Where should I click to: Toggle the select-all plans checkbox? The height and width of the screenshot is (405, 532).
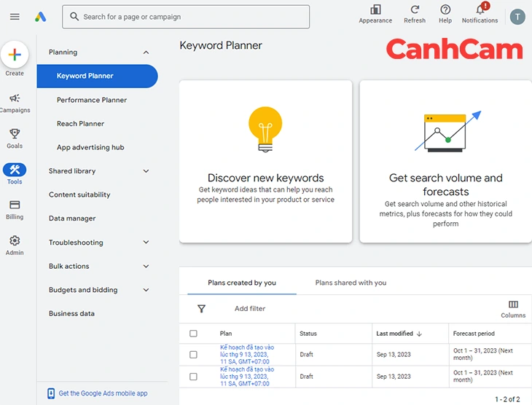pos(193,334)
